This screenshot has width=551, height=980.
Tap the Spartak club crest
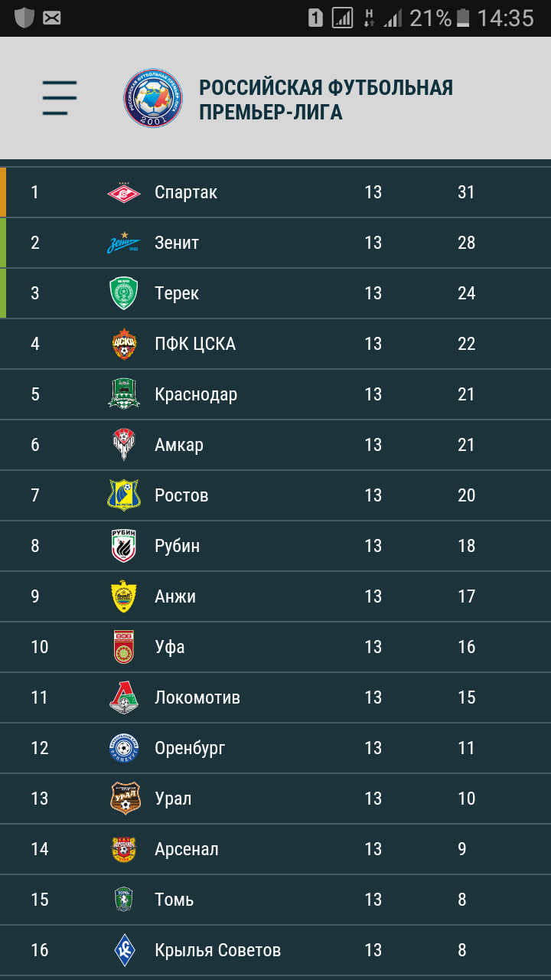point(124,192)
